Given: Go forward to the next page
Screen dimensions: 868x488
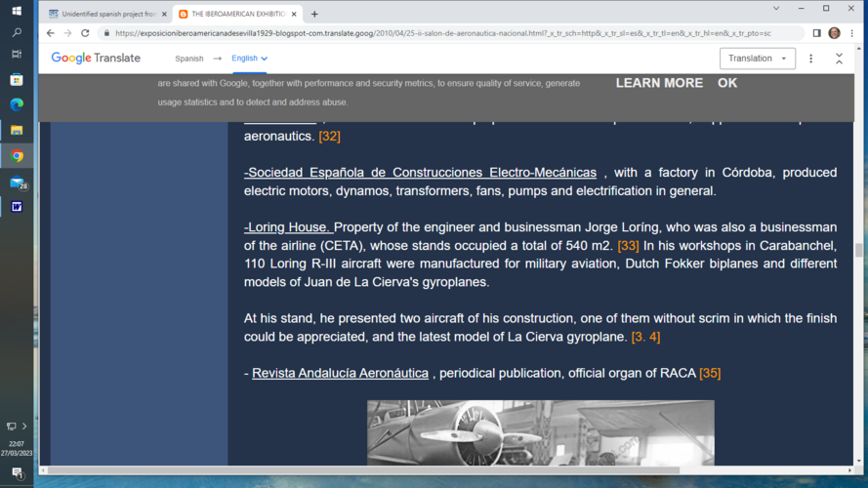Looking at the screenshot, I should click(x=67, y=33).
